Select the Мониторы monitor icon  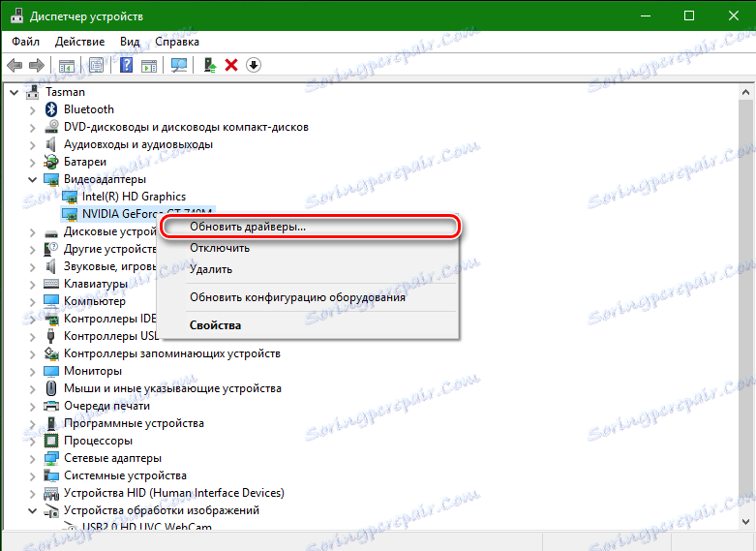click(x=51, y=371)
